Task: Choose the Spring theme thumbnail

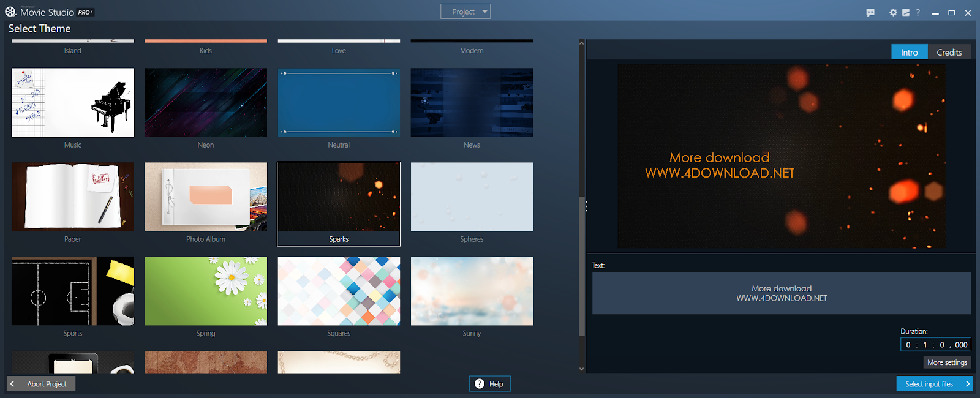Action: click(x=206, y=291)
